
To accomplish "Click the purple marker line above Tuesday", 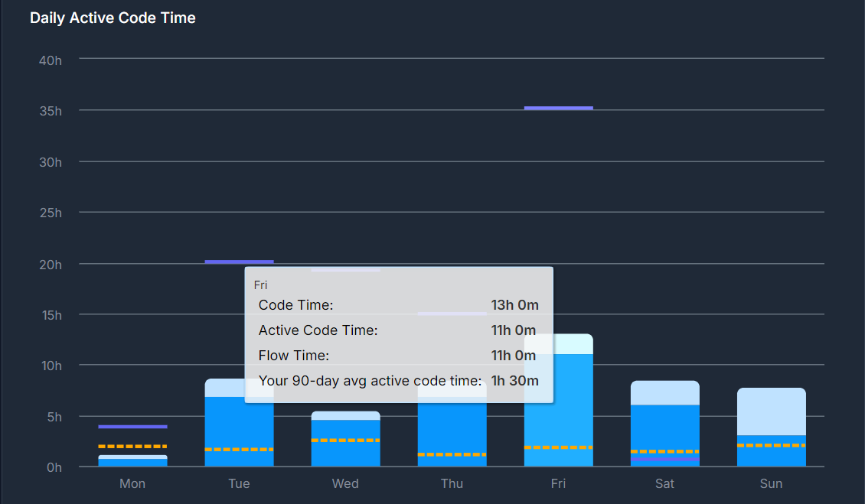I will click(239, 262).
